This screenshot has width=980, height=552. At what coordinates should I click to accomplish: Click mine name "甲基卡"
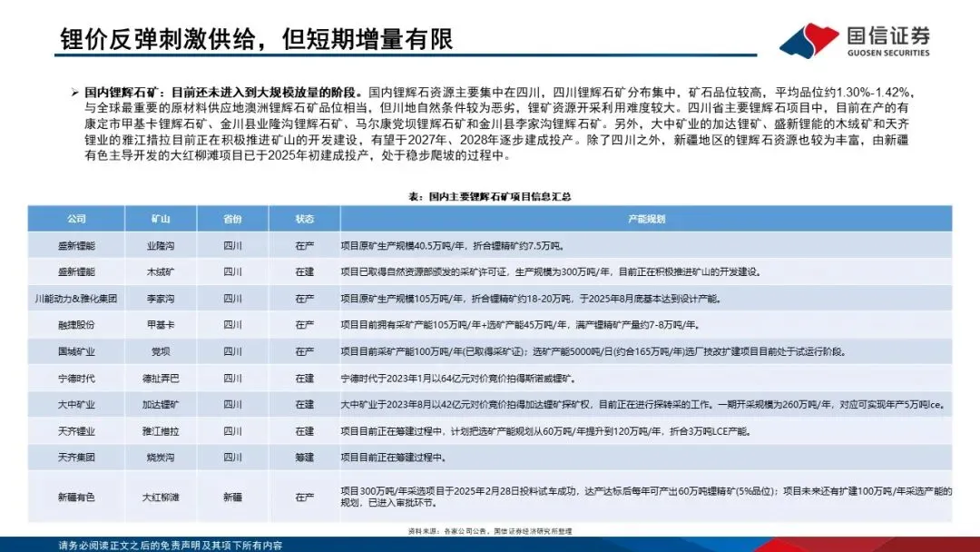[161, 325]
